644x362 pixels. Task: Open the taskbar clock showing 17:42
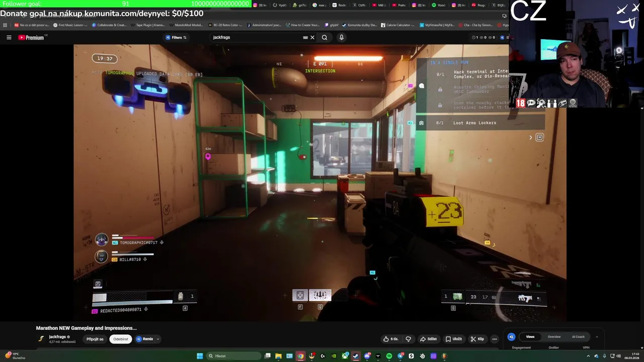(631, 356)
